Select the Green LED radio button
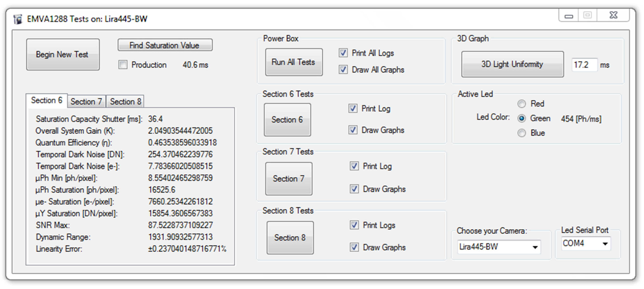This screenshot has width=644, height=289. coord(521,118)
